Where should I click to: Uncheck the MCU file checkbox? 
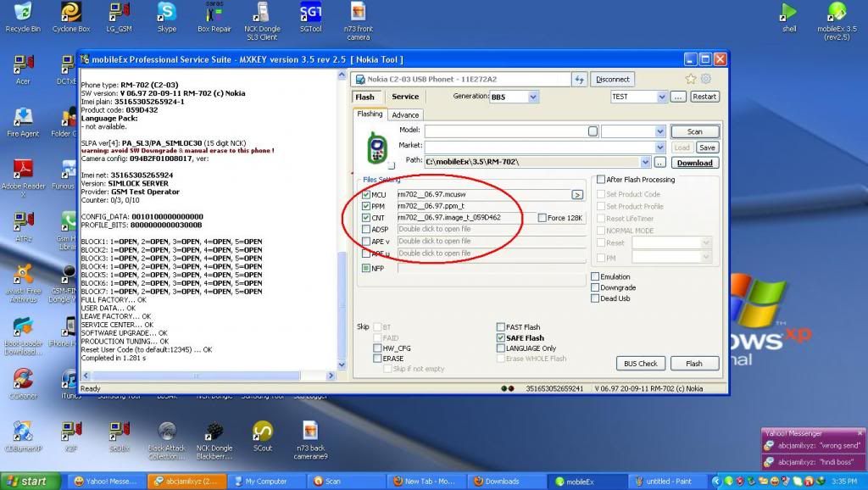(x=366, y=195)
